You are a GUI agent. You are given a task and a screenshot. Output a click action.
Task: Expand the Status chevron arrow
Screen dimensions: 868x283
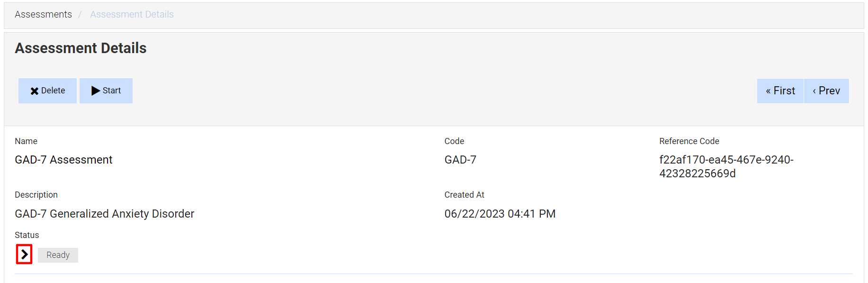tap(24, 255)
